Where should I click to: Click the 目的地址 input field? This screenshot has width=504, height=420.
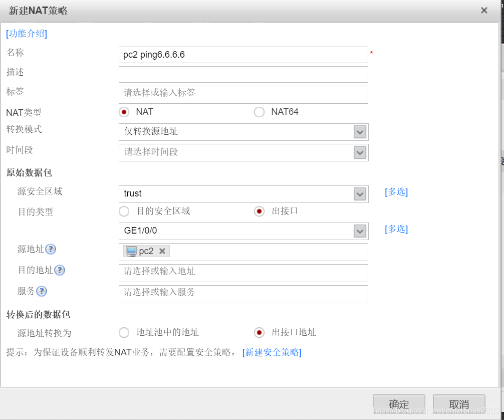tap(243, 273)
